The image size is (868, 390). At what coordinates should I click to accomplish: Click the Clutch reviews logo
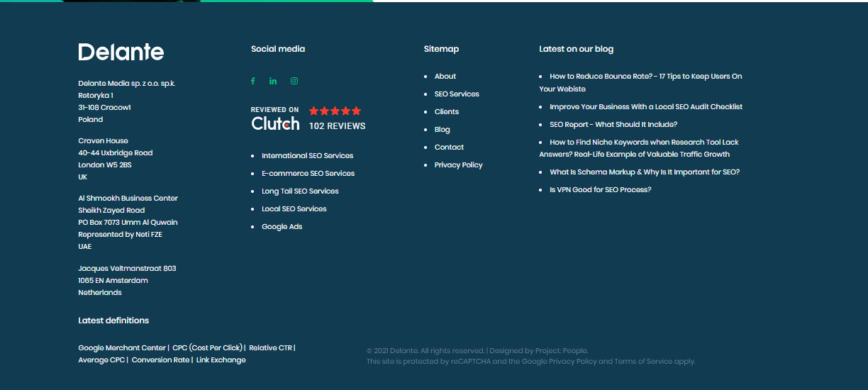click(x=275, y=123)
